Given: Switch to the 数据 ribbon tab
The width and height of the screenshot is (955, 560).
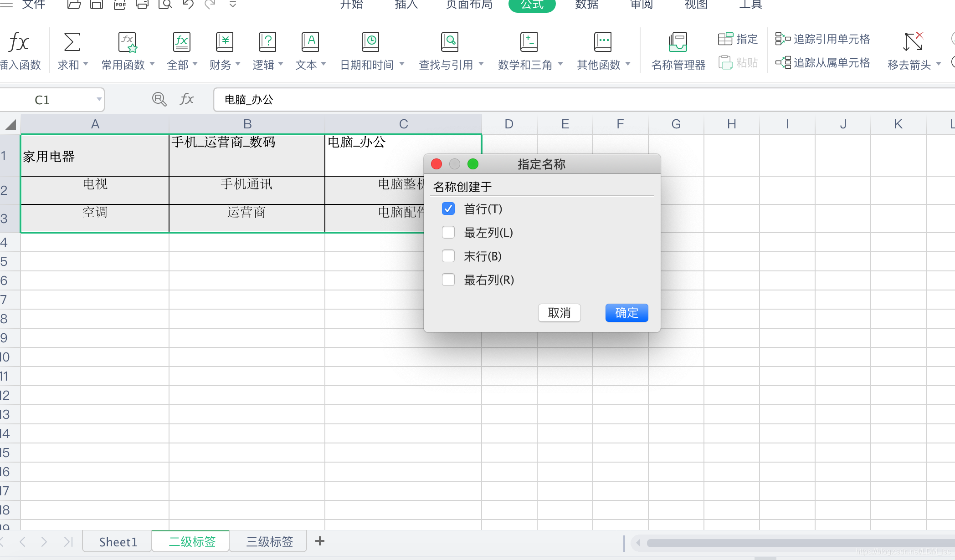Looking at the screenshot, I should pyautogui.click(x=586, y=5).
